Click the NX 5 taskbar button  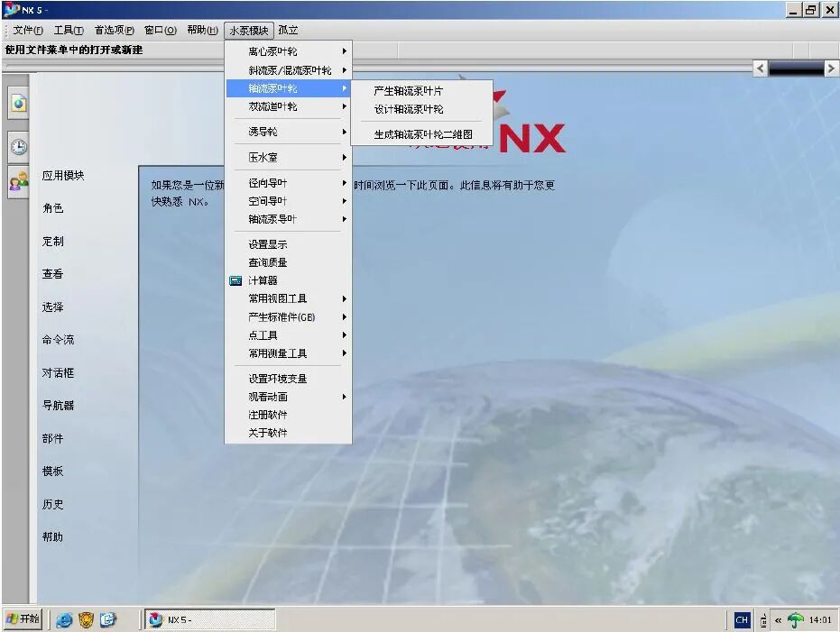tap(210, 619)
